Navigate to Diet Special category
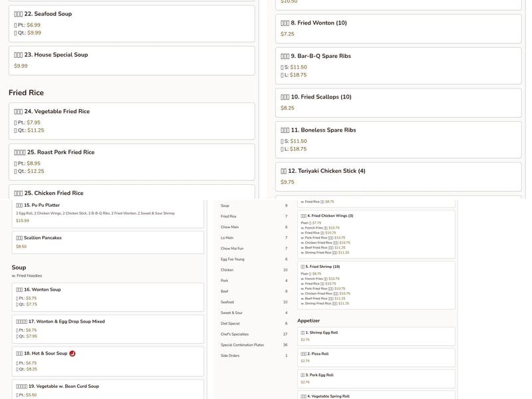532x399 pixels. 230,324
